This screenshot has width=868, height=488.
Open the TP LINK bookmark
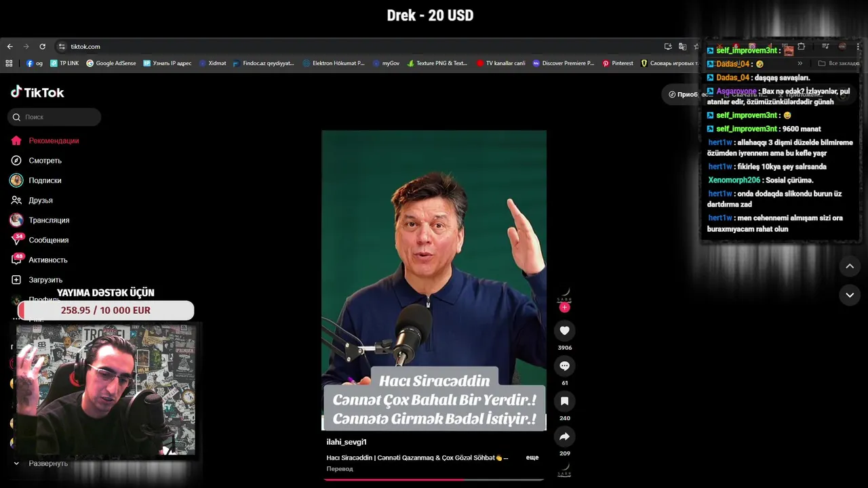(64, 63)
